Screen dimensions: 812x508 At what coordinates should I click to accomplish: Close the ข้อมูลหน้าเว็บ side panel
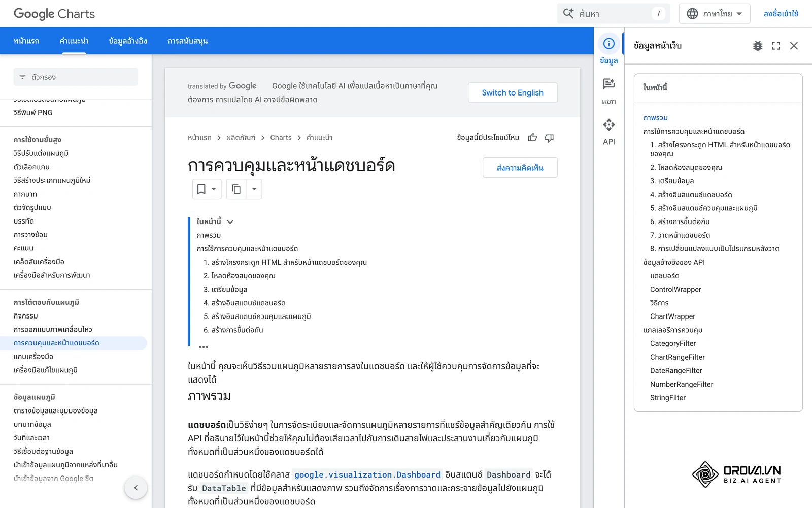pos(794,46)
